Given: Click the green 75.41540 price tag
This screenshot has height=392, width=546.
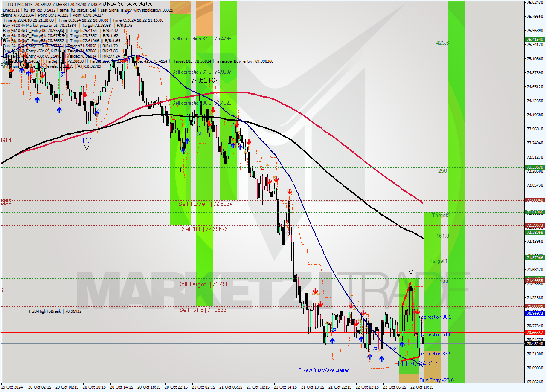Looking at the screenshot, I should pyautogui.click(x=535, y=39).
